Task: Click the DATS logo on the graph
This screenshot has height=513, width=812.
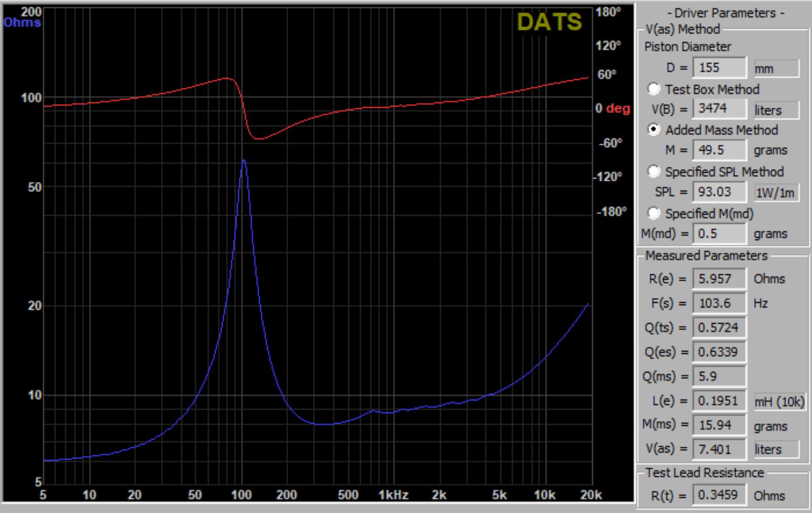Action: click(x=549, y=22)
